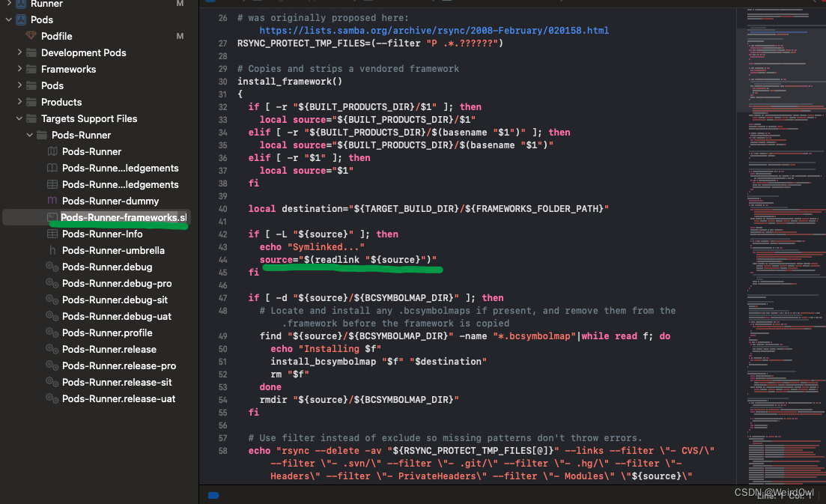Toggle the blue breakpoint indicator in bottom bar
Screen dimensions: 826x504
point(213,495)
